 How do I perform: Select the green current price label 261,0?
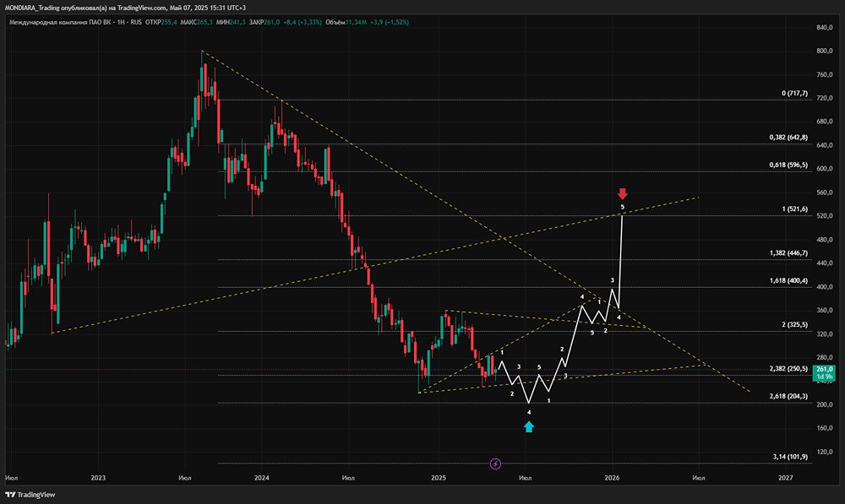coord(824,369)
